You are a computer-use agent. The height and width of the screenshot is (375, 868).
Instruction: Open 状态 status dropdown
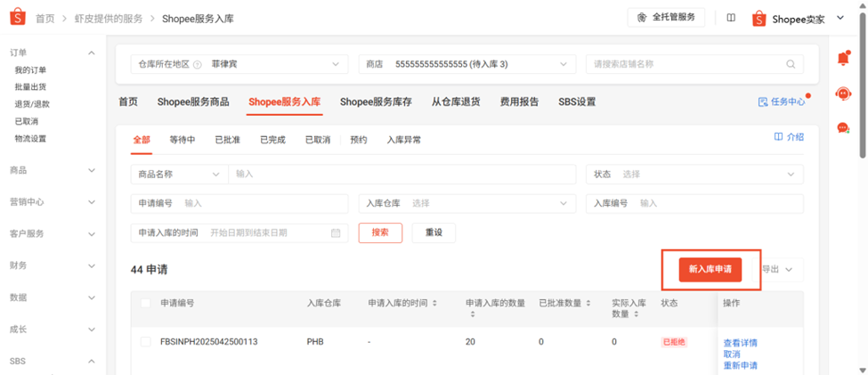pos(694,174)
